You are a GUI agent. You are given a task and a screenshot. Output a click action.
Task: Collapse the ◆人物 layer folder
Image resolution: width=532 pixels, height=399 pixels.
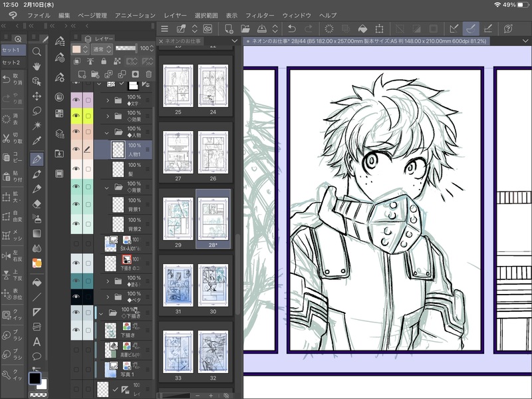tap(107, 132)
